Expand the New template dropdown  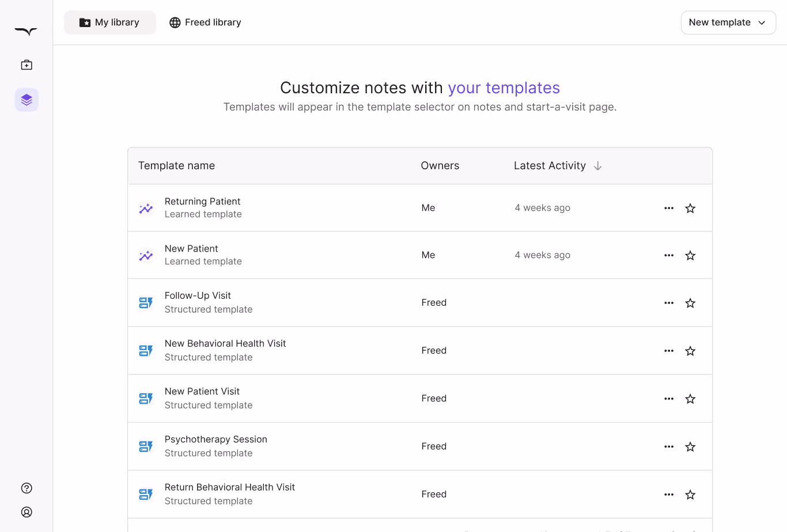pos(728,22)
